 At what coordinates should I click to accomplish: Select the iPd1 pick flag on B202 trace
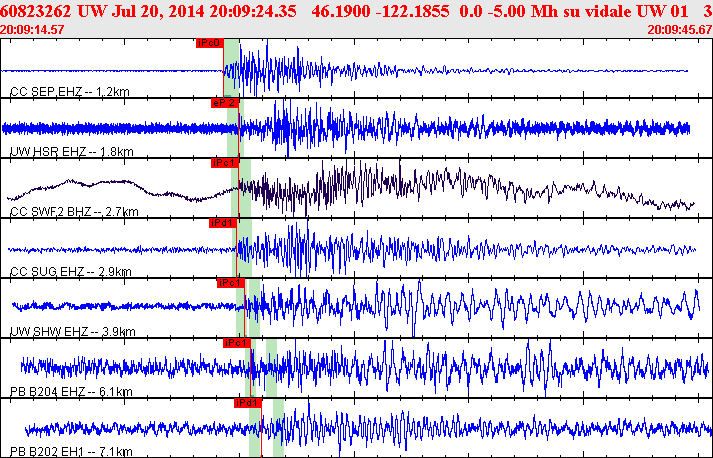pos(248,403)
